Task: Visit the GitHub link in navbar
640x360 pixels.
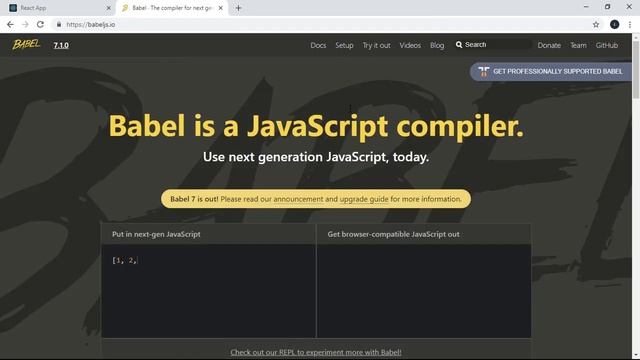Action: coord(607,45)
